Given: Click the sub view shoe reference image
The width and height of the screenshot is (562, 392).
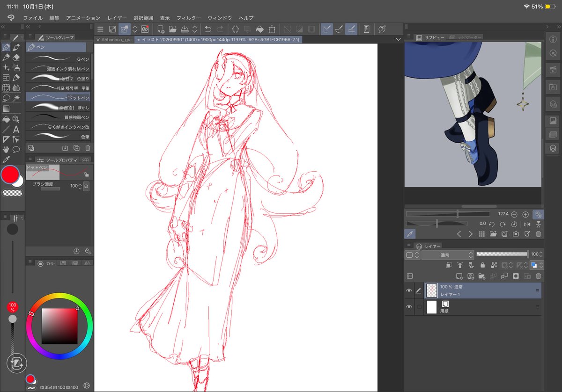Looking at the screenshot, I should coord(473,114).
